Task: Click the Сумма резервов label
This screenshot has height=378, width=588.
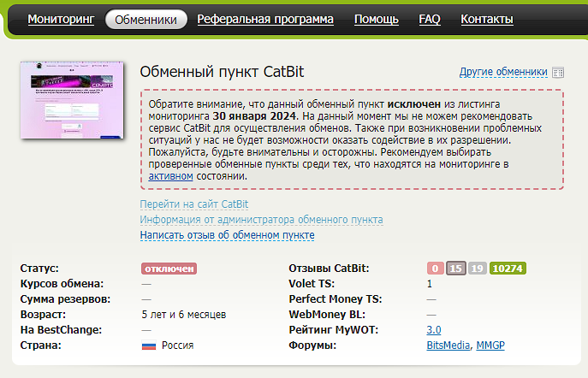Action: 65,299
